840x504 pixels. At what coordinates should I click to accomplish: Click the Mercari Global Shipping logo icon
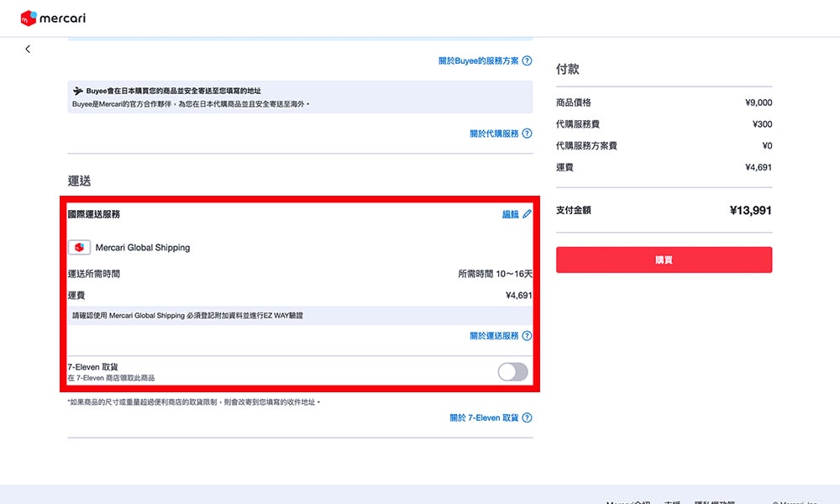pos(79,248)
